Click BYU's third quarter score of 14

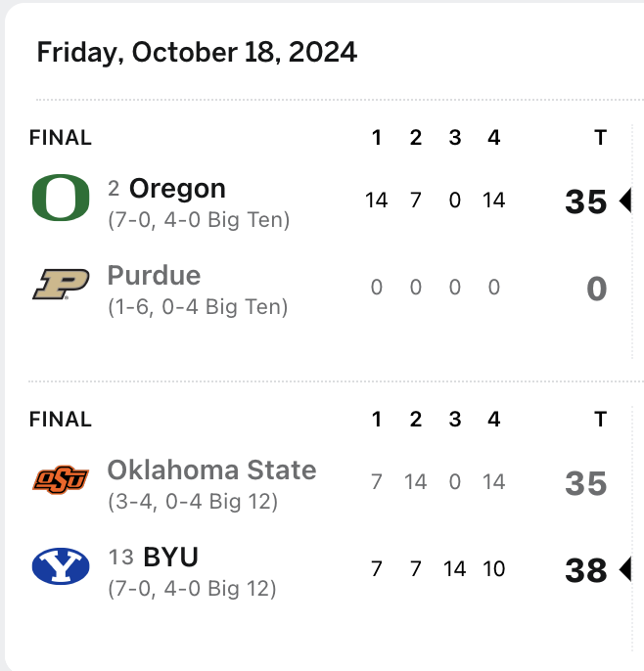click(454, 569)
